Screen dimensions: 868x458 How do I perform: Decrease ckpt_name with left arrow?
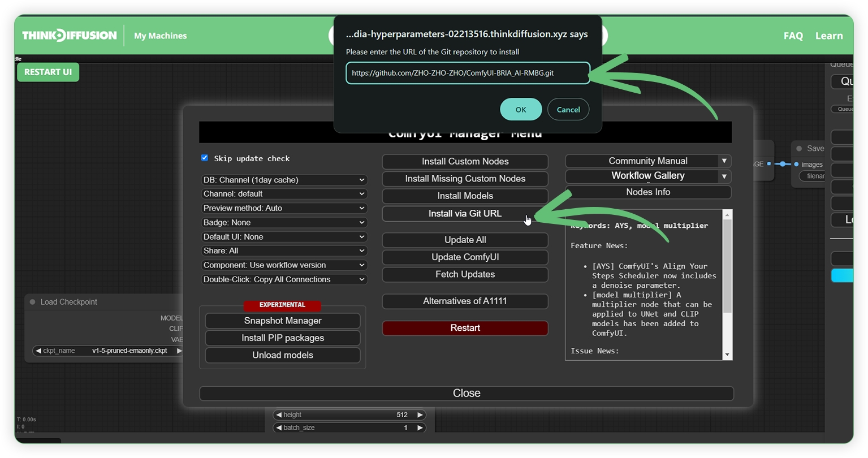pos(38,351)
